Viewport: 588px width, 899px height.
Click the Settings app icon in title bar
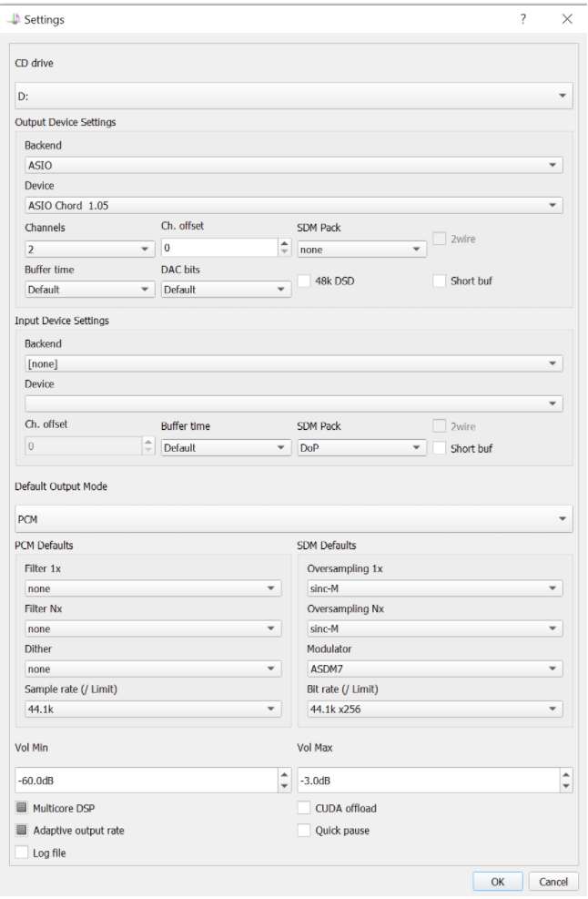(13, 19)
